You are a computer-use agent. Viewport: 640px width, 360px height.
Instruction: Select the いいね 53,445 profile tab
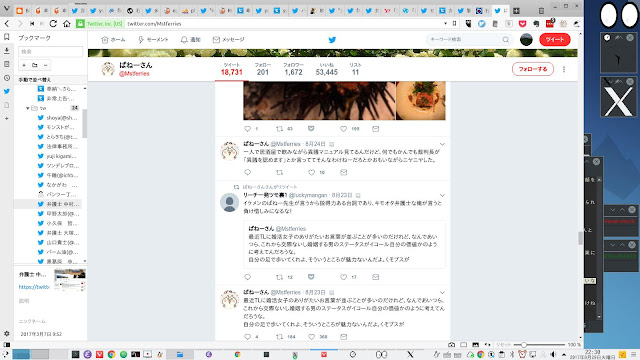point(327,70)
